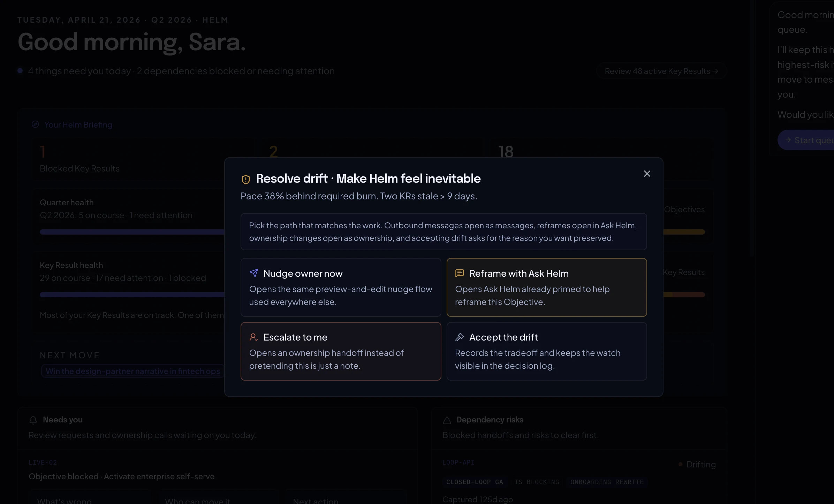
Task: Click the 'Captured 125d ago' text
Action: pyautogui.click(x=478, y=499)
